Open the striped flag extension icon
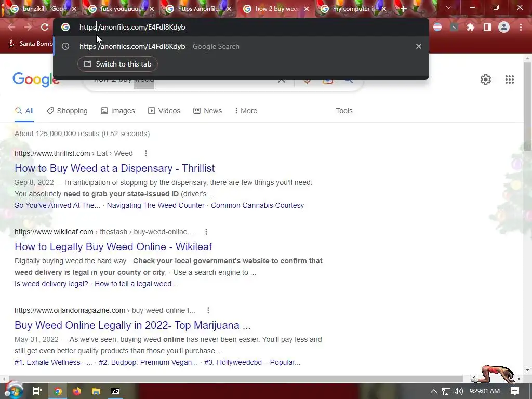Image resolution: width=532 pixels, height=399 pixels. click(437, 27)
